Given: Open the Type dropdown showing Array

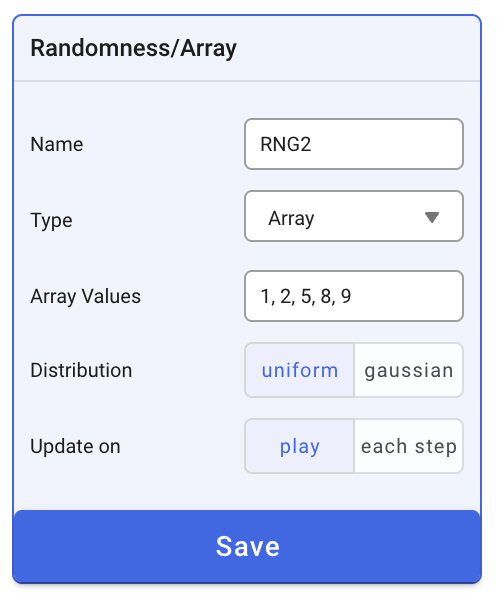Looking at the screenshot, I should tap(354, 216).
